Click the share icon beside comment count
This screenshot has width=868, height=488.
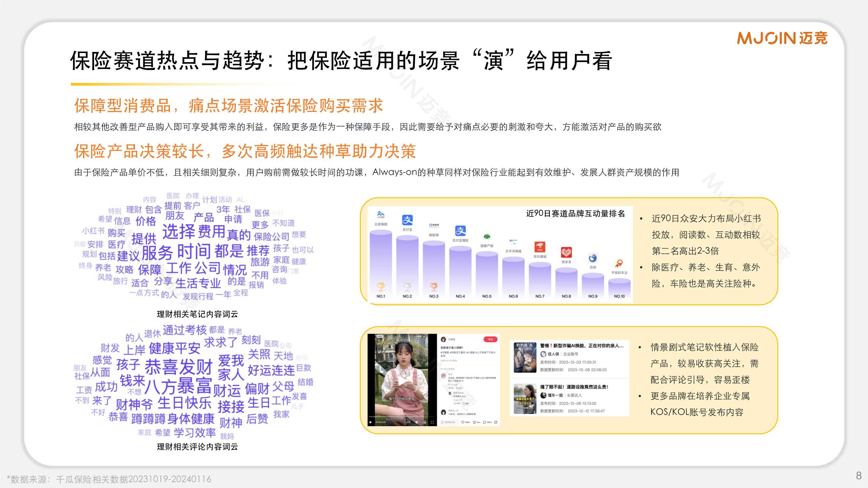click(x=496, y=422)
